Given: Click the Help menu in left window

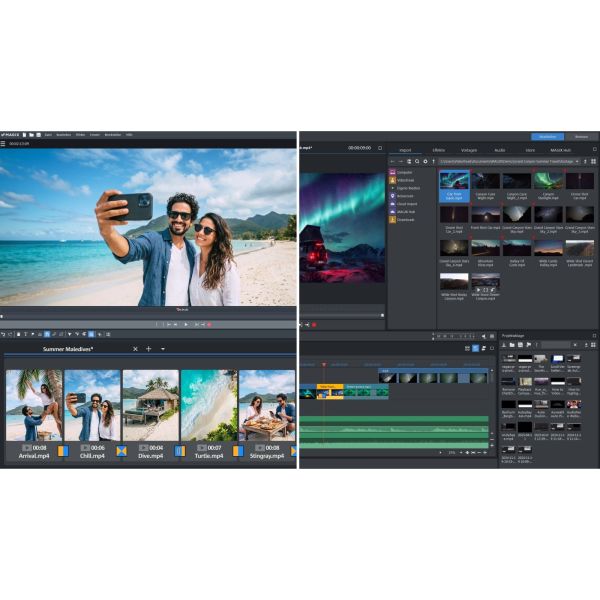Looking at the screenshot, I should click(x=129, y=135).
